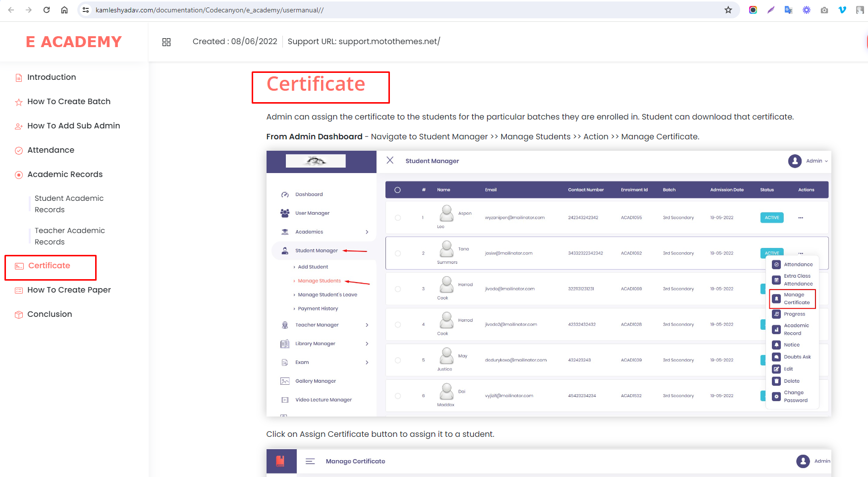
Task: Reload the page with browser refresh icon
Action: (x=47, y=10)
